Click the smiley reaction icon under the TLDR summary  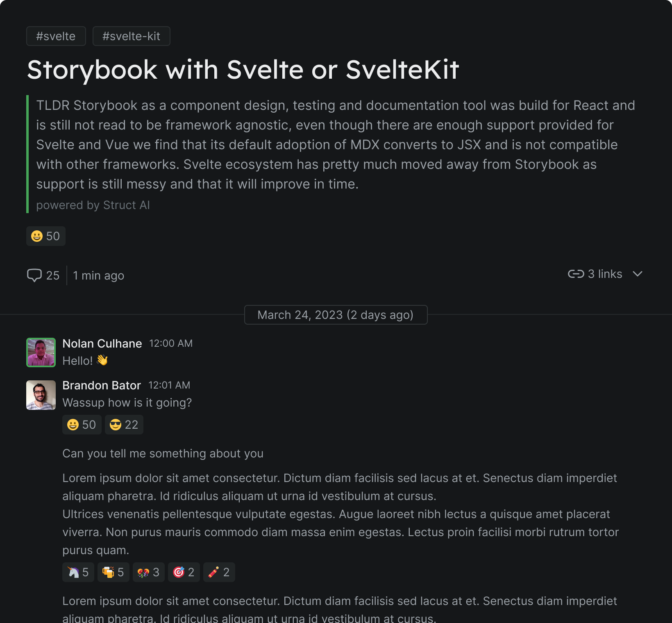[x=38, y=236]
